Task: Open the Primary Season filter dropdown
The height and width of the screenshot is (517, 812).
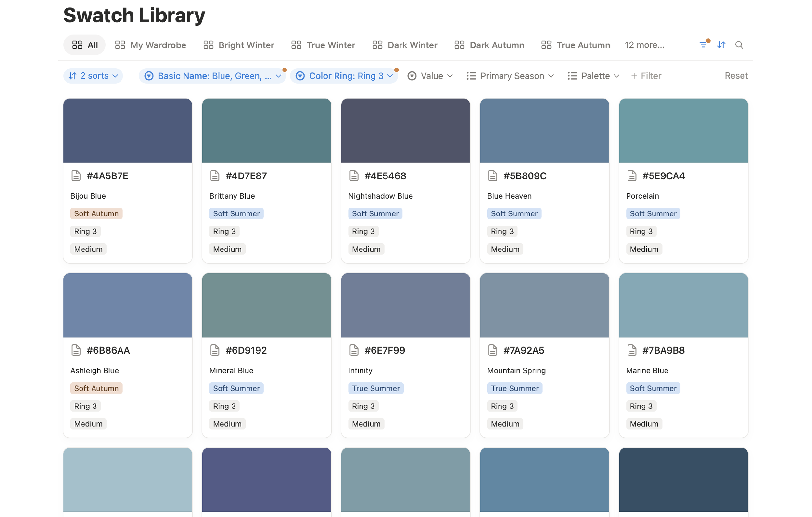Action: tap(510, 76)
